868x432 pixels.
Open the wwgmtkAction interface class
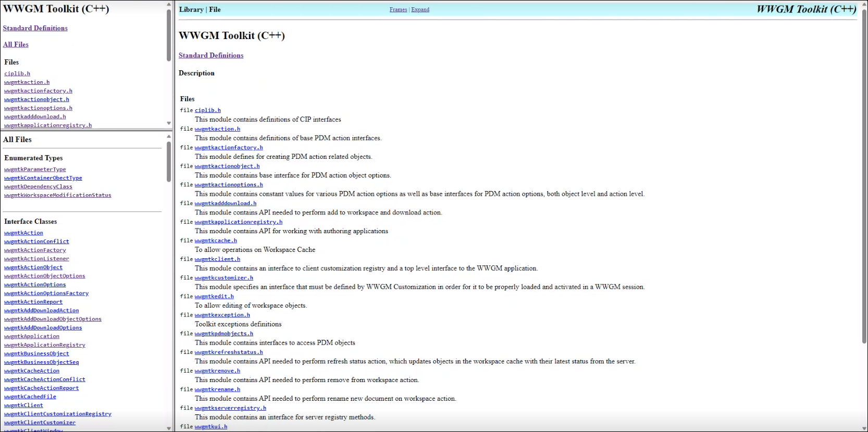[x=23, y=233]
